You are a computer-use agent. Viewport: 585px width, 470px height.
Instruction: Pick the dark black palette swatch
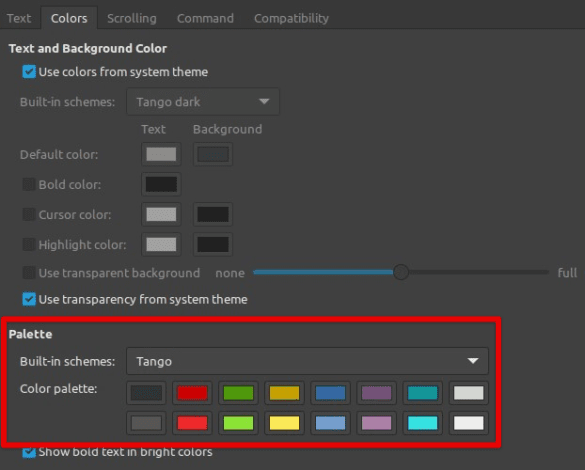pyautogui.click(x=146, y=393)
